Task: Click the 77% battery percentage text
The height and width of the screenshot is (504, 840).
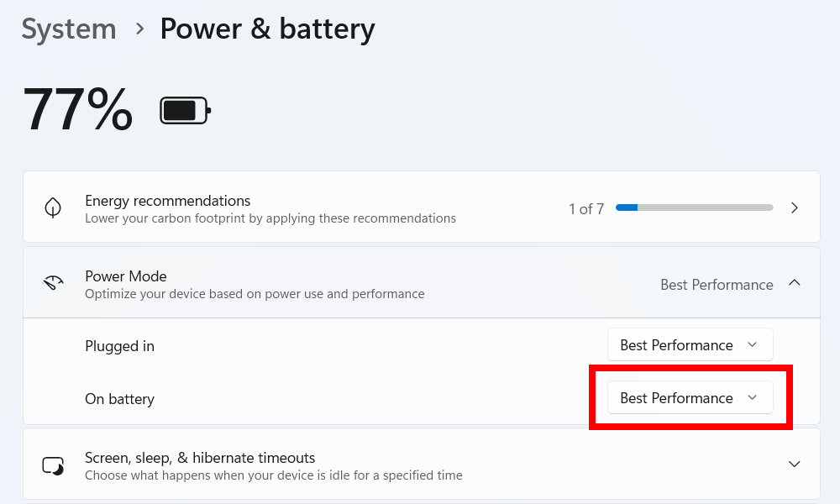Action: pyautogui.click(x=77, y=110)
